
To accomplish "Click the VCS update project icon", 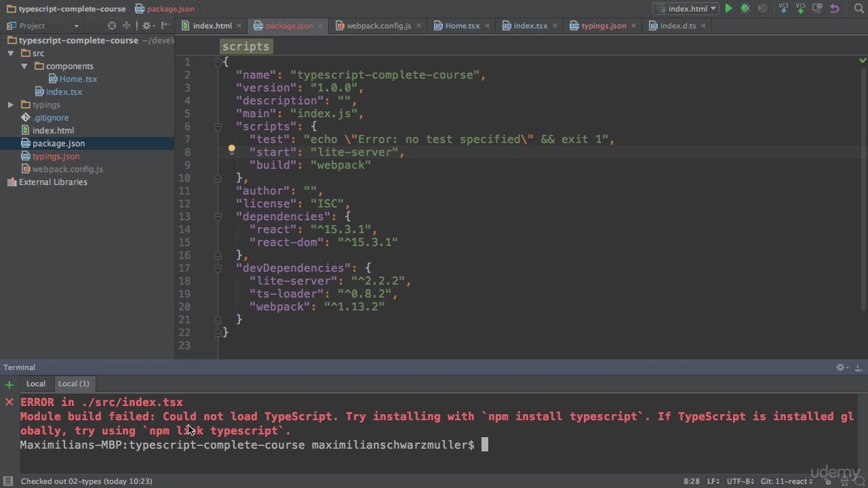I will tap(783, 9).
